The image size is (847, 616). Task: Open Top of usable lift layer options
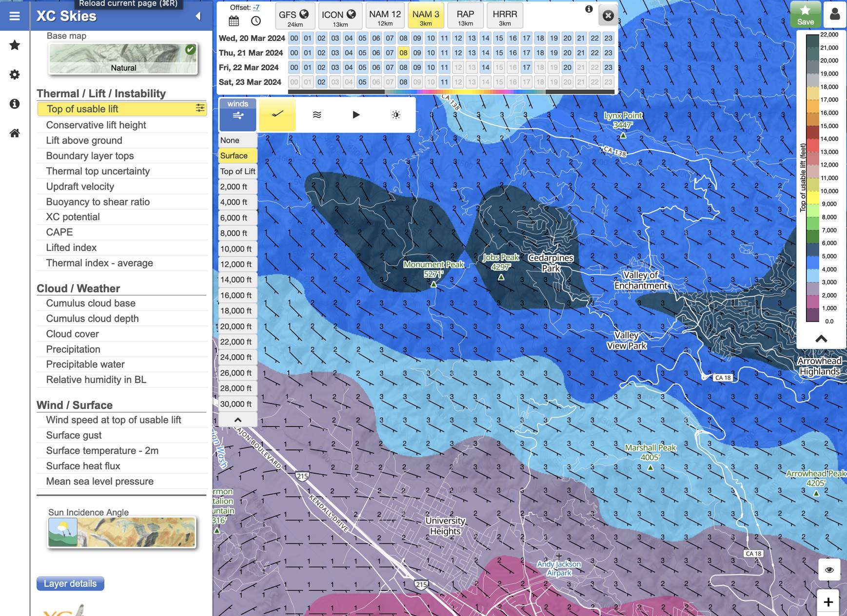200,108
